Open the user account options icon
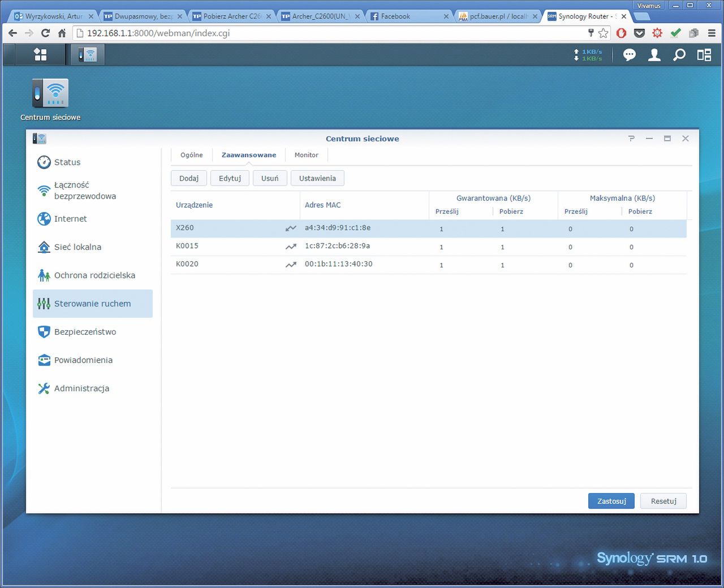 click(654, 55)
